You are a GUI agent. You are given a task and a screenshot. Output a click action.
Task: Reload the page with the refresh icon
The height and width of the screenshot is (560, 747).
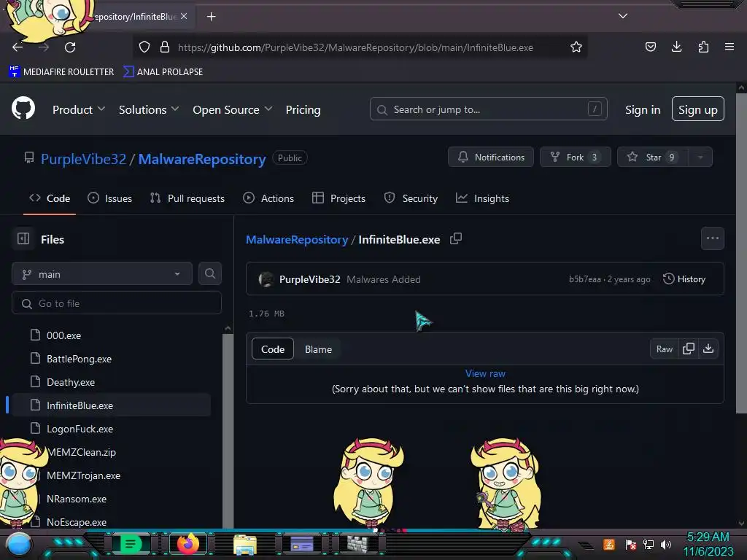click(70, 47)
